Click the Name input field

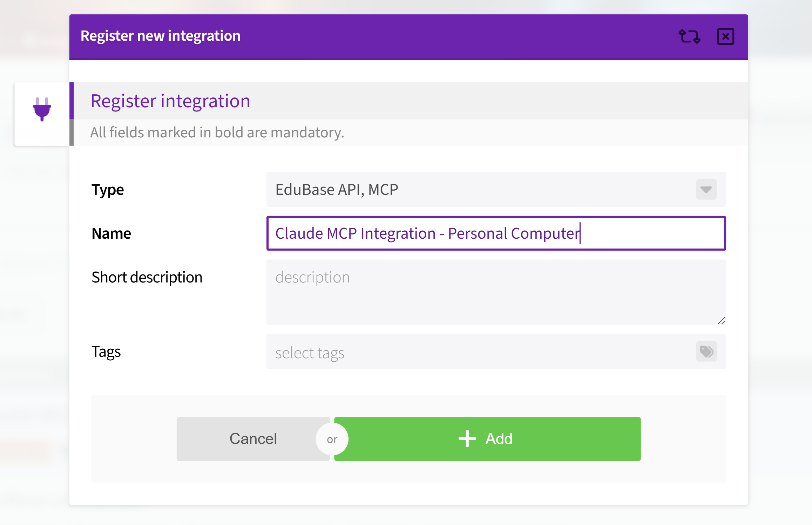pos(496,233)
